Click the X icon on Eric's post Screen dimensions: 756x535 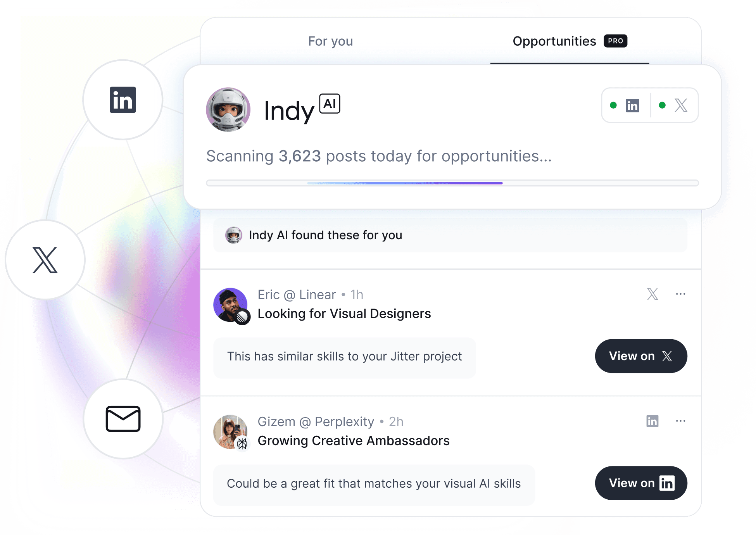pyautogui.click(x=652, y=294)
